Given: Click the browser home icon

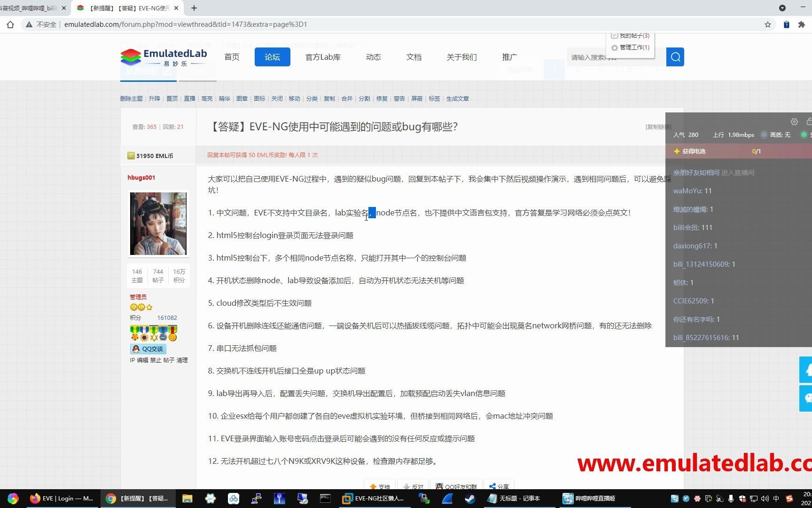Looking at the screenshot, I should pyautogui.click(x=10, y=24).
